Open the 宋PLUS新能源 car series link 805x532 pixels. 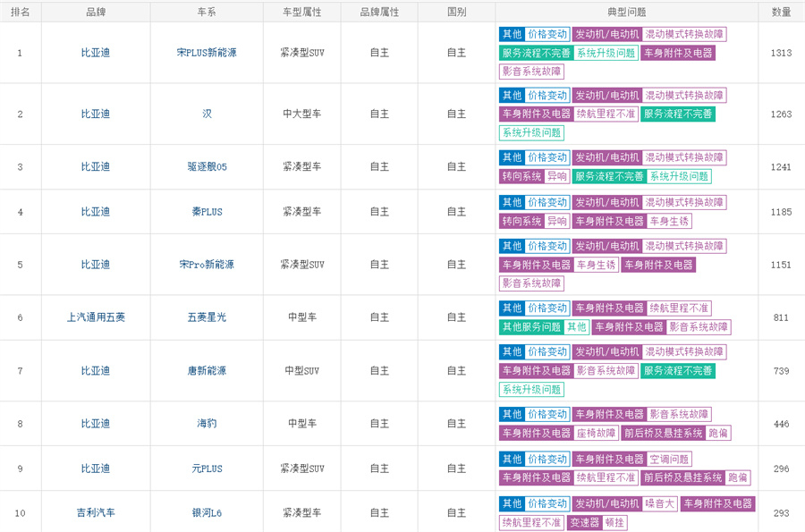207,53
